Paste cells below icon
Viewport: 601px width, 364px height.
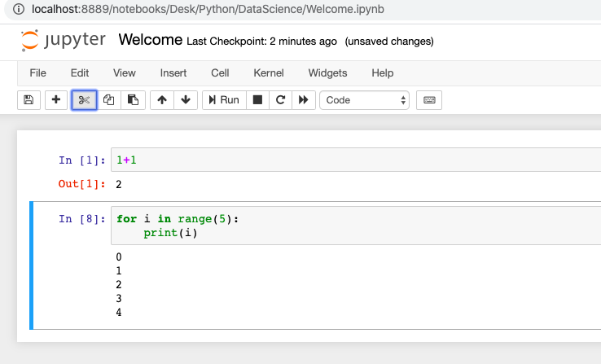pyautogui.click(x=133, y=100)
